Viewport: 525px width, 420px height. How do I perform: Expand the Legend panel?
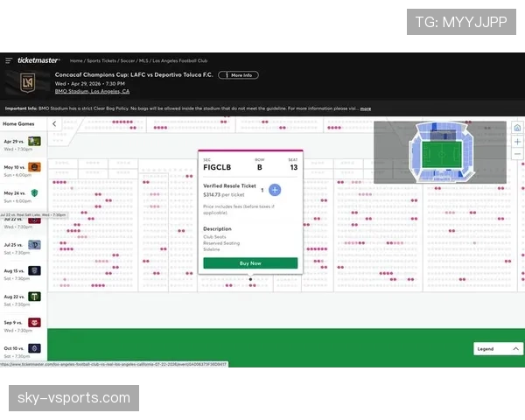(x=498, y=348)
